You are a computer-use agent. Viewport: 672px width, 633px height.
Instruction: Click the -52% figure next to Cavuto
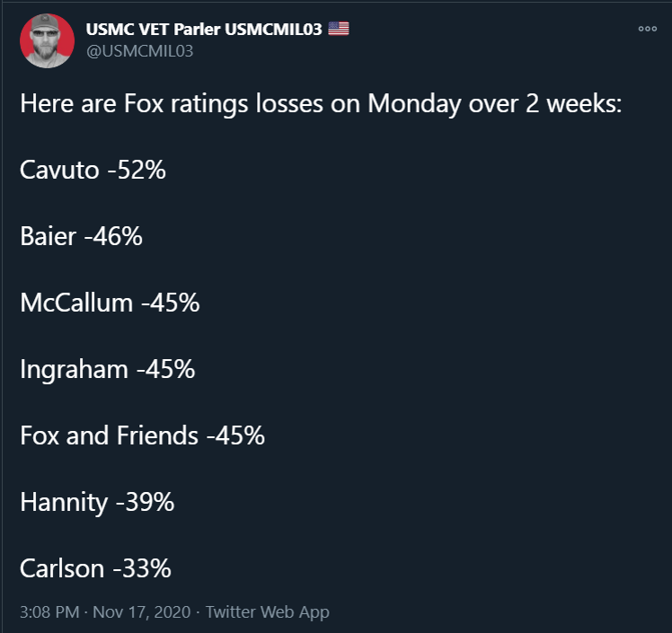tap(136, 170)
